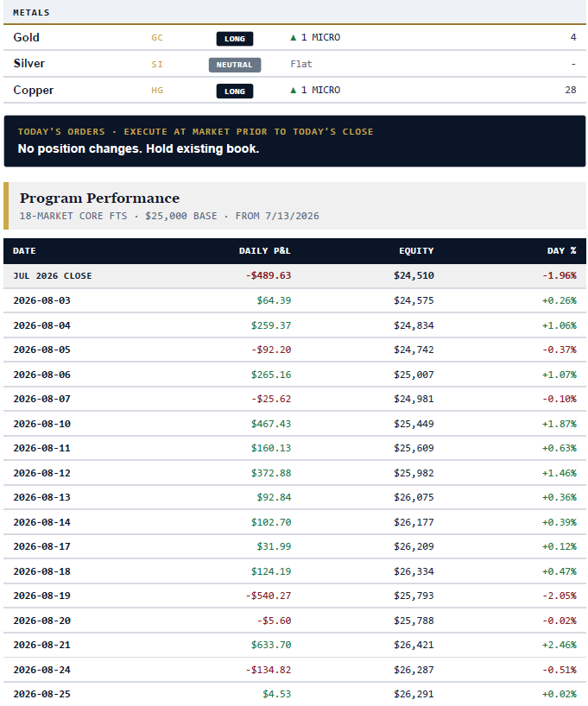Click the +1.87% day percent value
588x706 pixels.
click(x=560, y=424)
